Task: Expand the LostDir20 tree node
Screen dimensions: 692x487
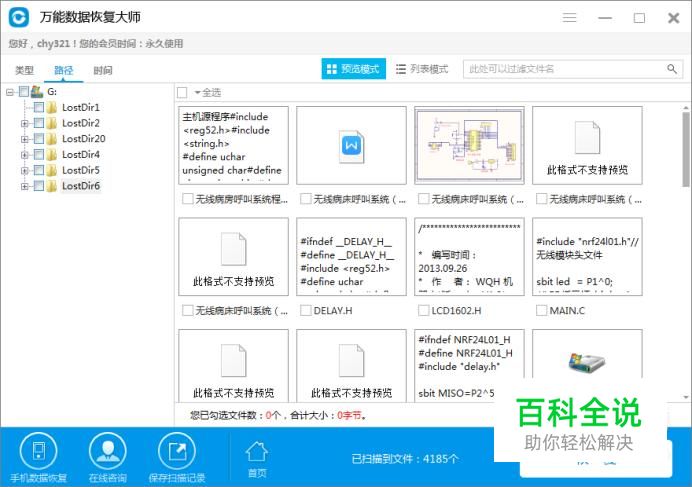Action: [25, 139]
